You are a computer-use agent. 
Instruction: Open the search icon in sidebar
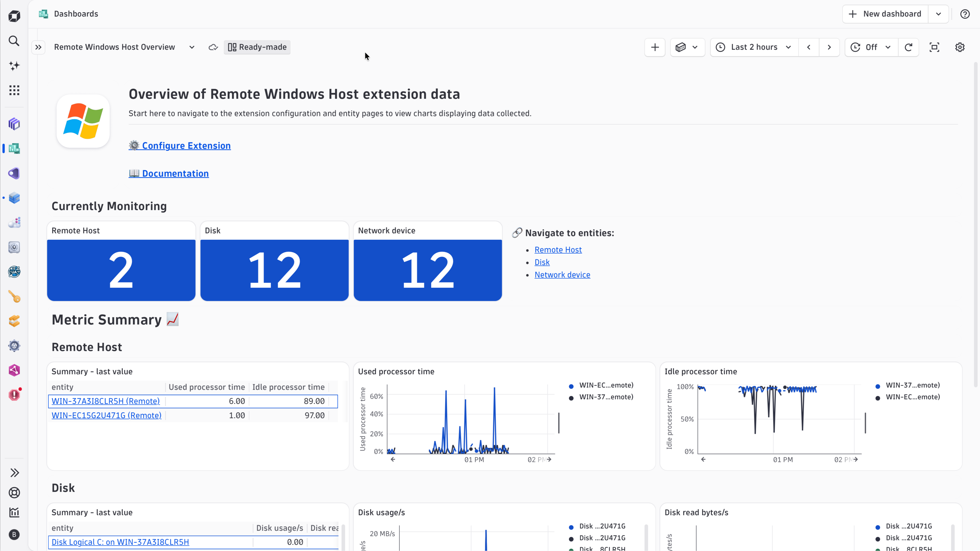[14, 41]
